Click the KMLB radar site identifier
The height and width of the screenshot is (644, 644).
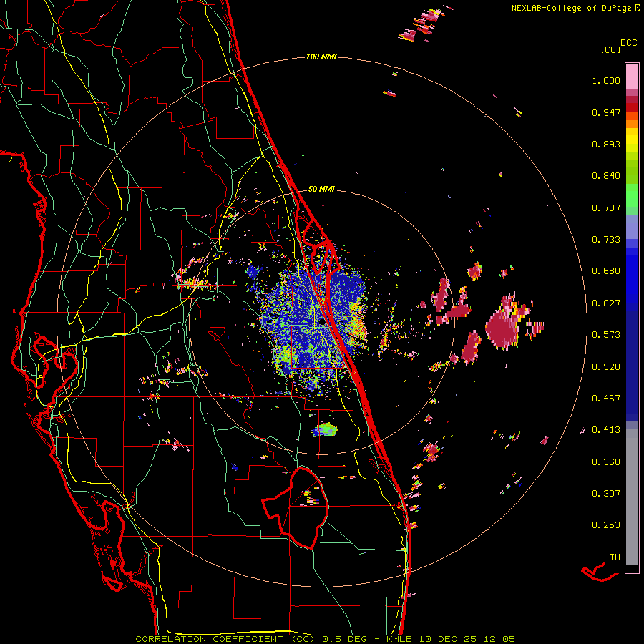(x=399, y=639)
